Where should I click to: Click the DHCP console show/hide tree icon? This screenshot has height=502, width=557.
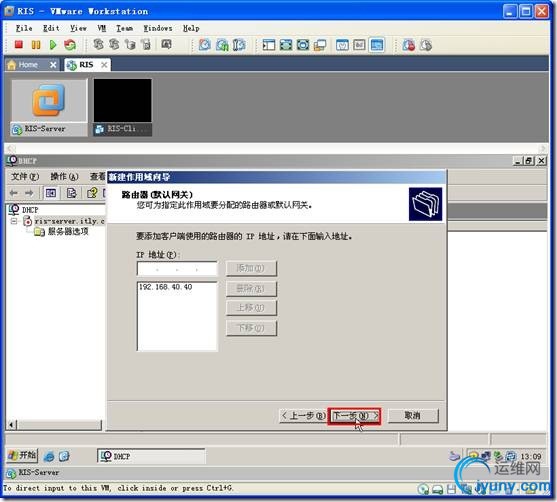pyautogui.click(x=50, y=193)
